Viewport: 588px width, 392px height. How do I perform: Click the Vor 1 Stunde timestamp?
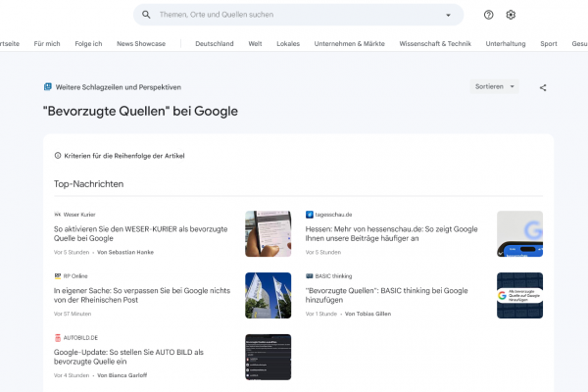tap(321, 314)
